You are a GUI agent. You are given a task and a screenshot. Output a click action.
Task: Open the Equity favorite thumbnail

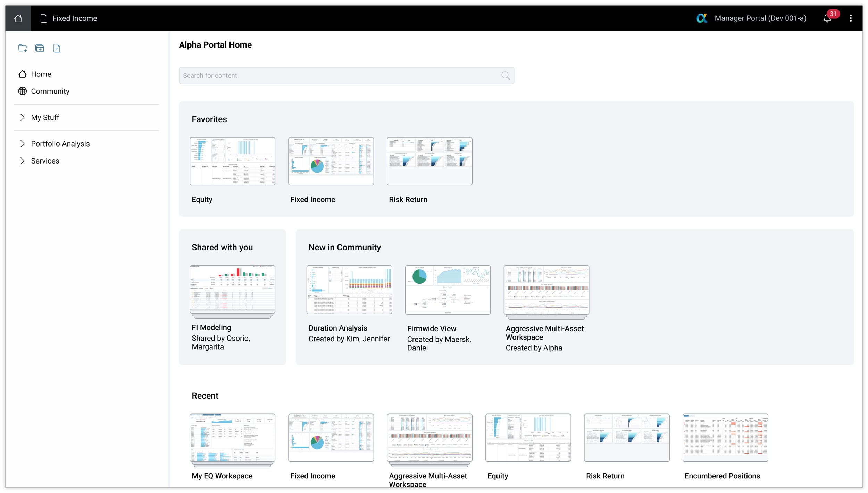coord(232,161)
